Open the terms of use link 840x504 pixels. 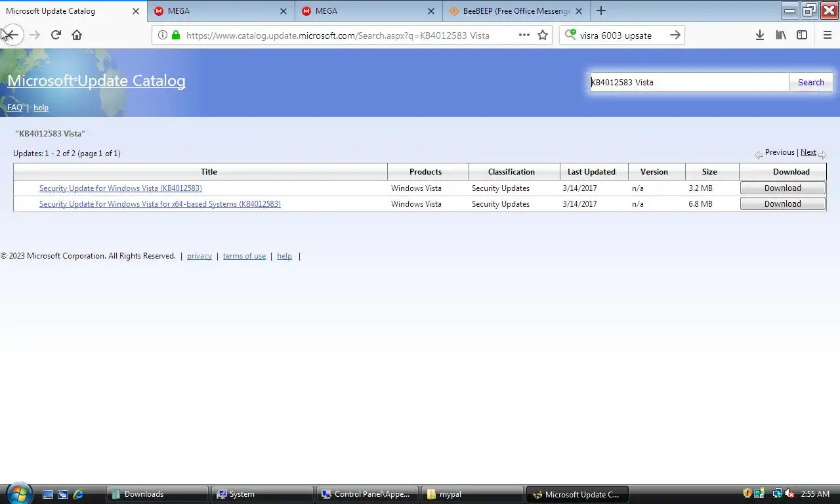244,256
